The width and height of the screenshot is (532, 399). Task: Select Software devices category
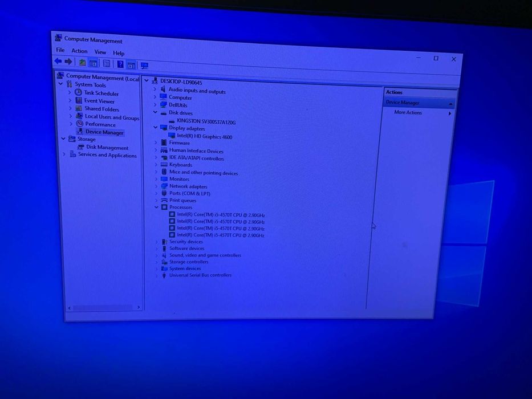click(186, 249)
